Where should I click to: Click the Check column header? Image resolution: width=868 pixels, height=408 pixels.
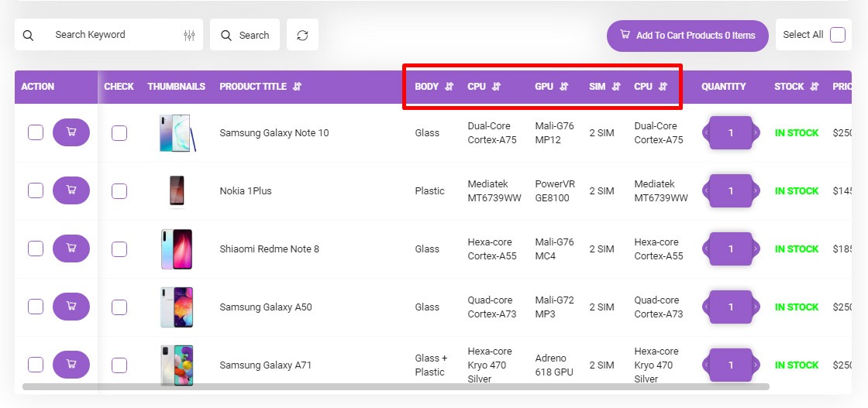click(x=119, y=86)
